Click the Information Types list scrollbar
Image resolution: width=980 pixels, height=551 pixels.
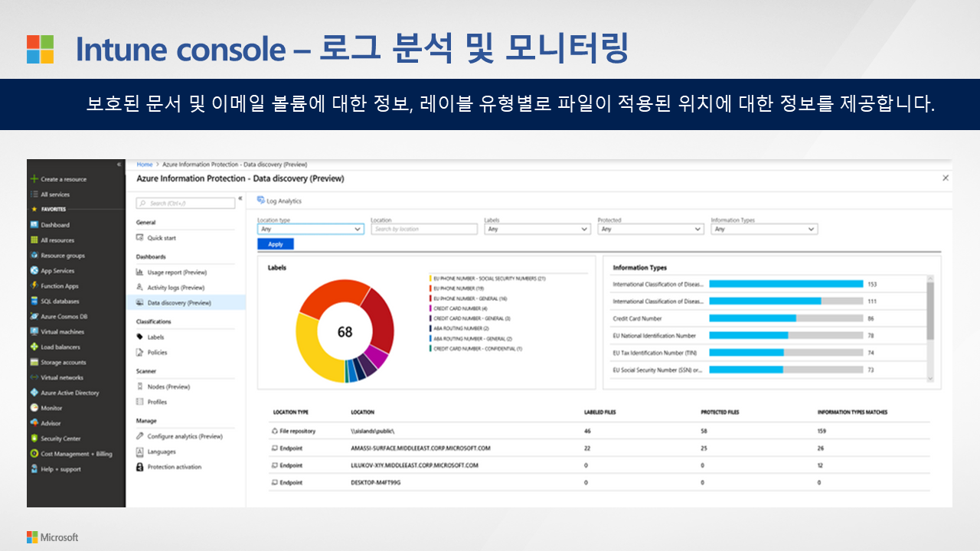point(930,328)
